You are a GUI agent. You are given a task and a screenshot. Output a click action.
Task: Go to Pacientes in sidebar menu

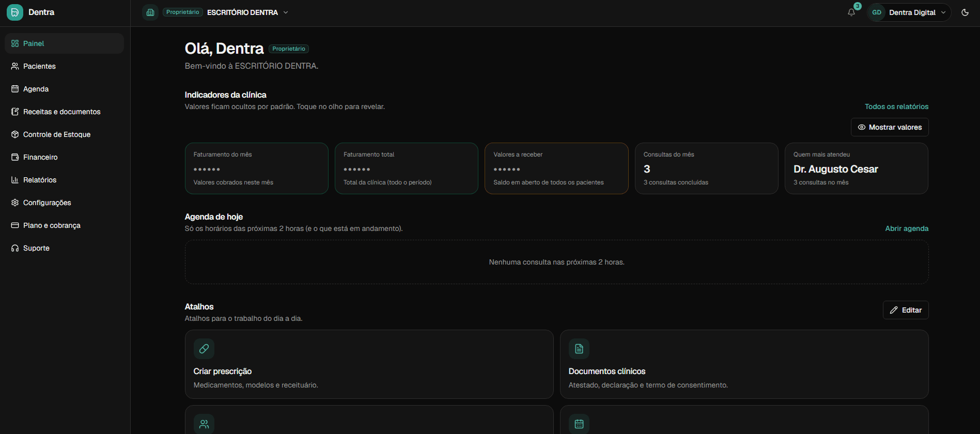64,66
